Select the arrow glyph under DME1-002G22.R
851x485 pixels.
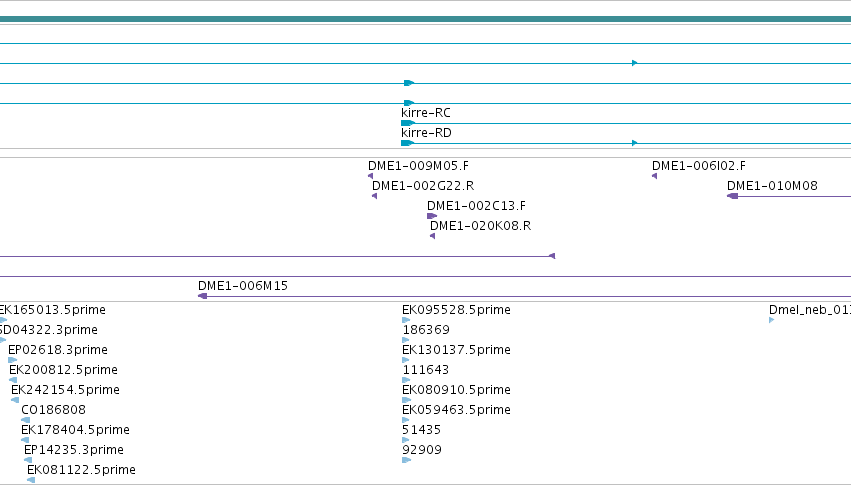(x=374, y=196)
